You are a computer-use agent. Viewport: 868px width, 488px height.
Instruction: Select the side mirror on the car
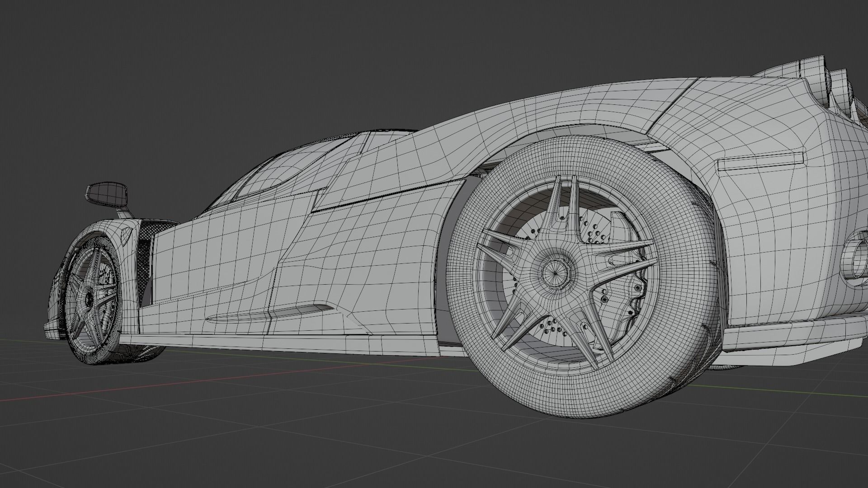point(107,194)
